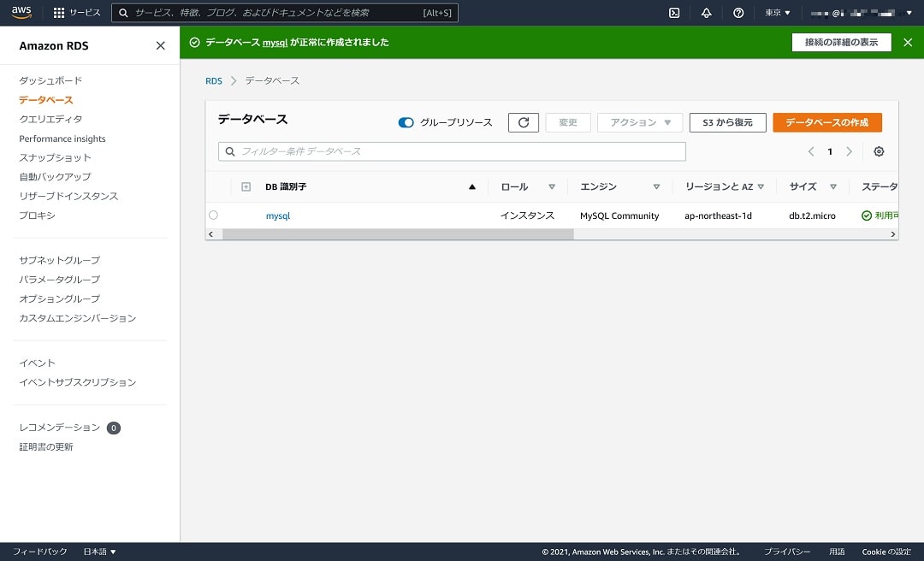Open the Tokyo region dropdown
Screen dimensions: 924x561
pyautogui.click(x=777, y=12)
